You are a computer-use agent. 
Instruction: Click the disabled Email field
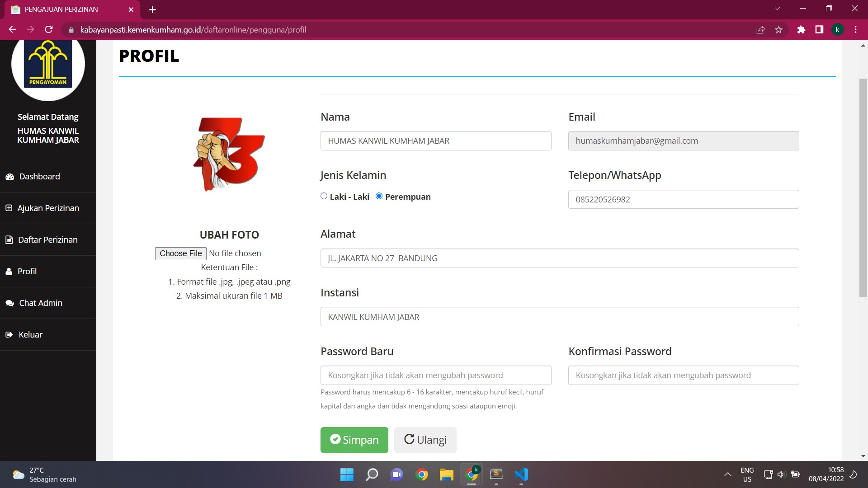[684, 141]
